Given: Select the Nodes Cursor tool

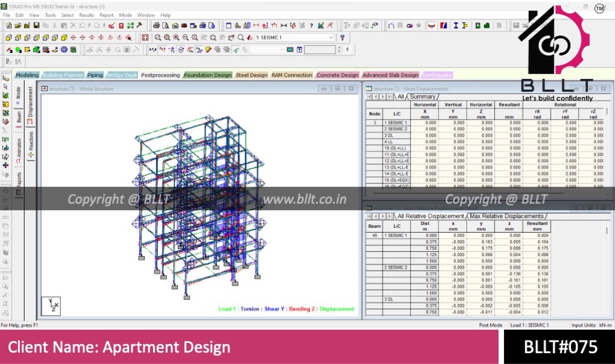Looking at the screenshot, I should [5, 78].
